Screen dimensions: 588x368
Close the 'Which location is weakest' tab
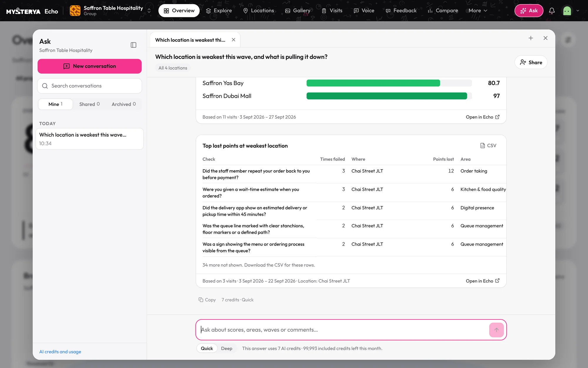(x=233, y=40)
